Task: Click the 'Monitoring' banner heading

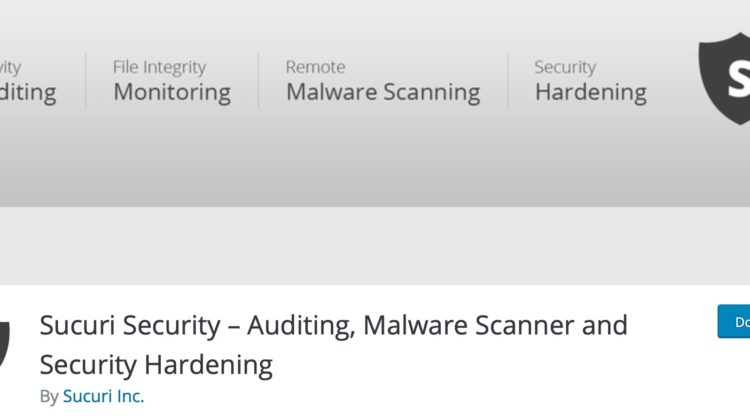Action: (x=172, y=92)
